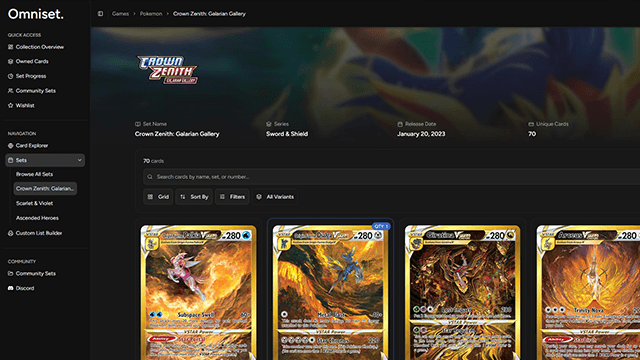Click the Community section folder icon

pos(11,273)
